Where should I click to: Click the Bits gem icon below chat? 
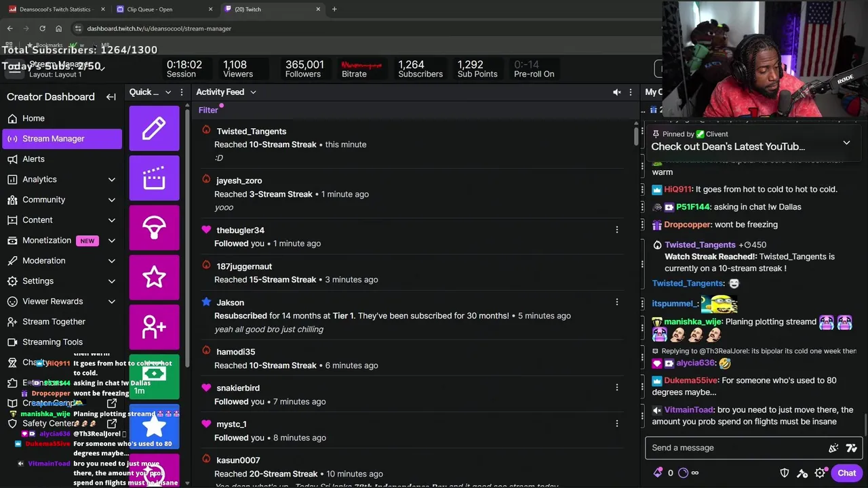click(658, 473)
